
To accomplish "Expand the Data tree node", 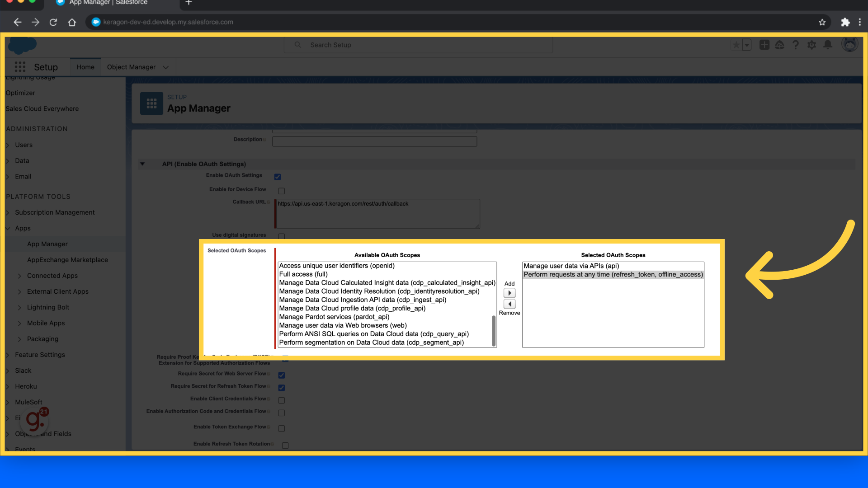I will [8, 161].
